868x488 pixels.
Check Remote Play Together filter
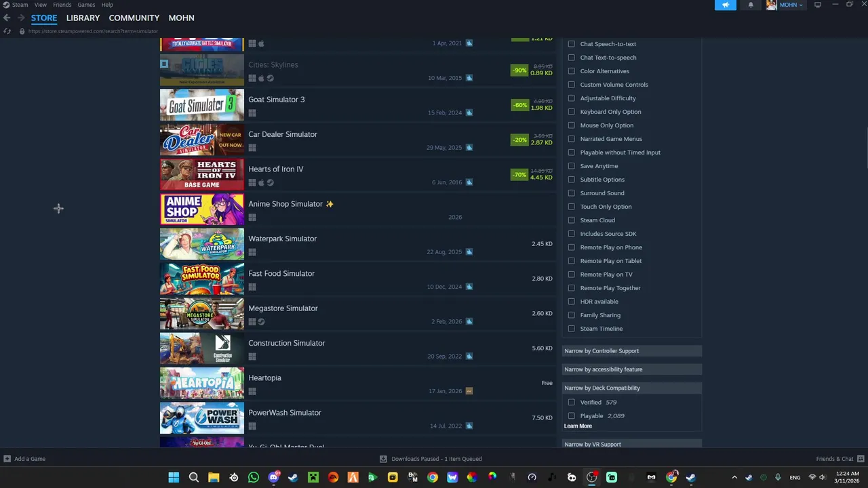pyautogui.click(x=571, y=288)
